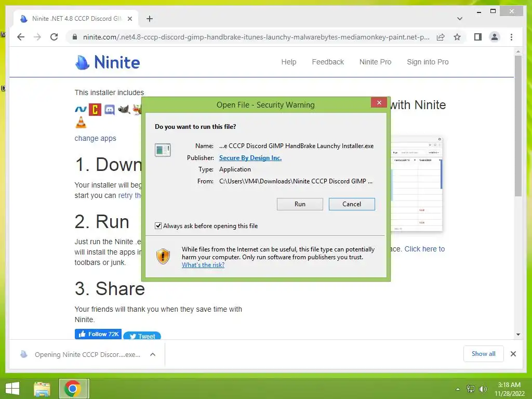Click the address bar URL field

[256, 37]
